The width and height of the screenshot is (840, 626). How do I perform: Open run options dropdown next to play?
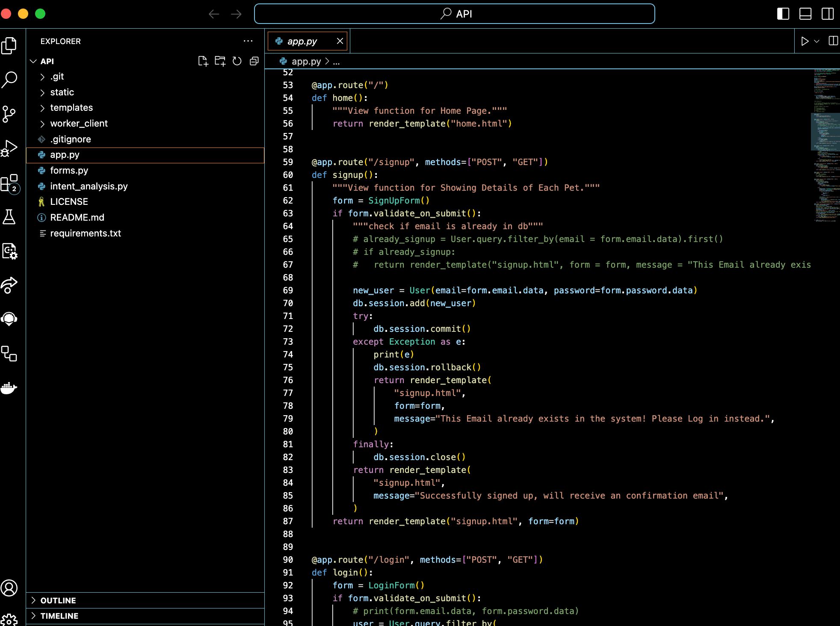point(816,41)
